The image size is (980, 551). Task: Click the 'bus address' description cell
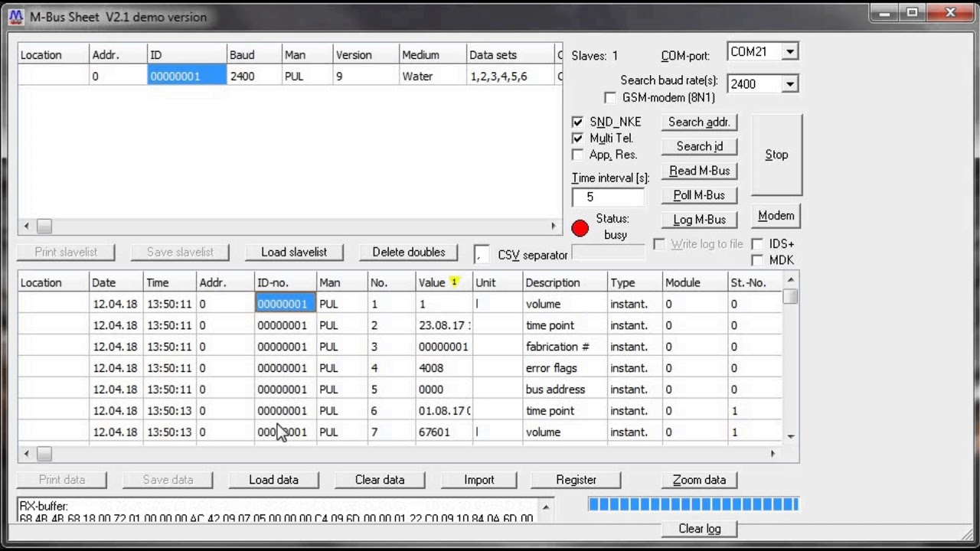[x=565, y=390]
